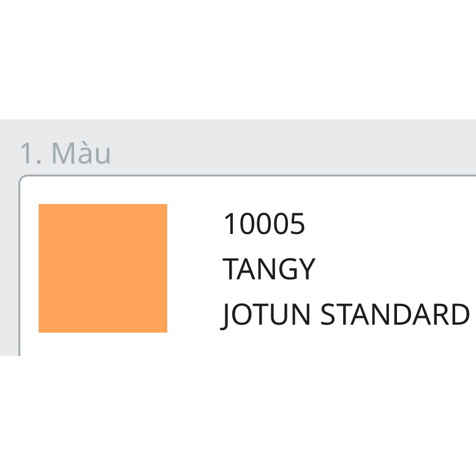Click the number "1." in the heading
The height and width of the screenshot is (476, 476).
(31, 153)
